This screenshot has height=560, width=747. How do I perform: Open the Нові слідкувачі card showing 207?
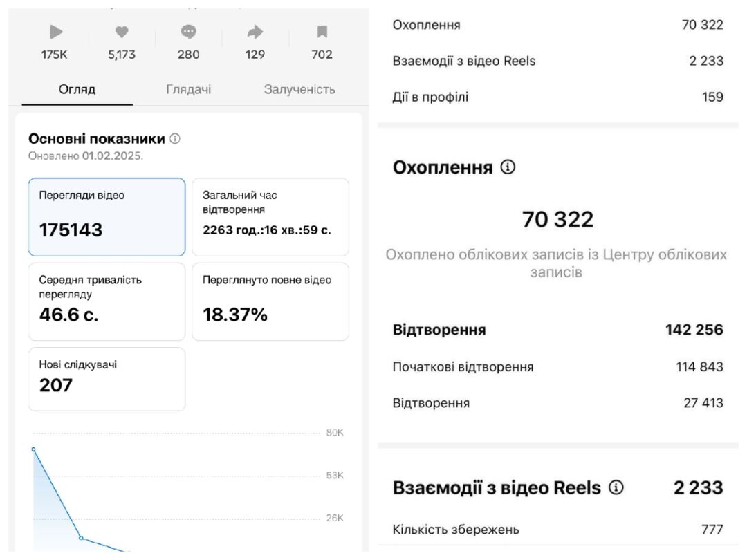107,379
